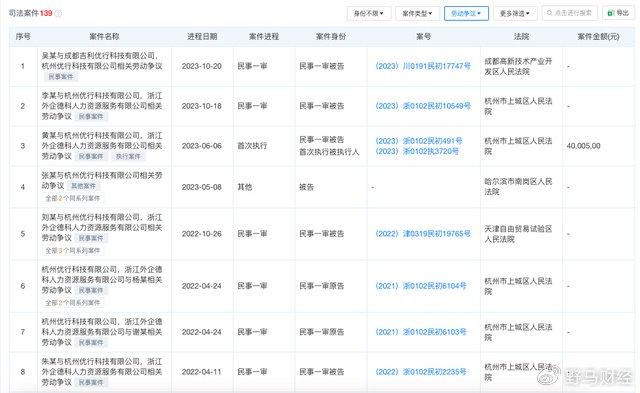Viewport: 640px width, 393px height.
Task: Click the 点击进行搜索 search field
Action: tap(570, 13)
